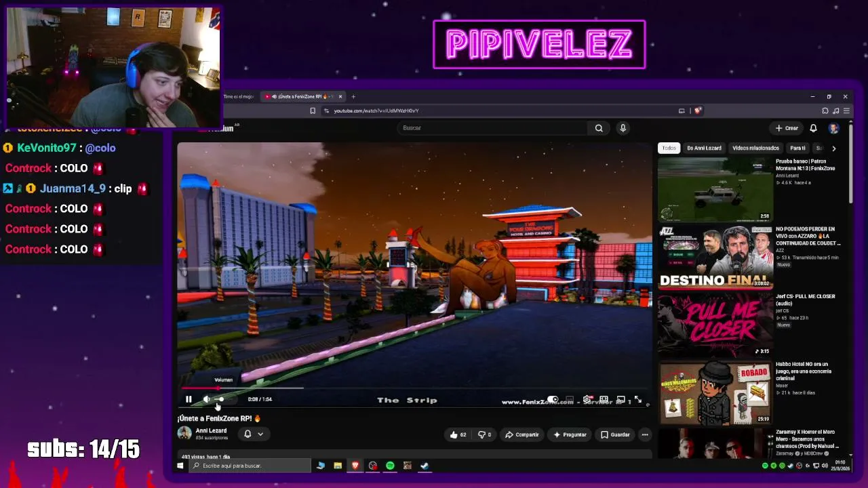Mute the video with the speaker icon
The height and width of the screenshot is (488, 868).
(x=206, y=399)
